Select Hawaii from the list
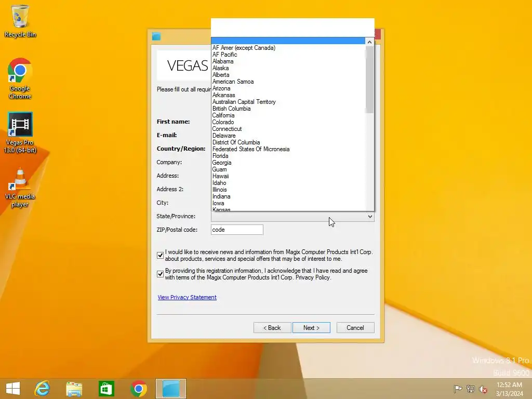The height and width of the screenshot is (399, 532). (288, 176)
